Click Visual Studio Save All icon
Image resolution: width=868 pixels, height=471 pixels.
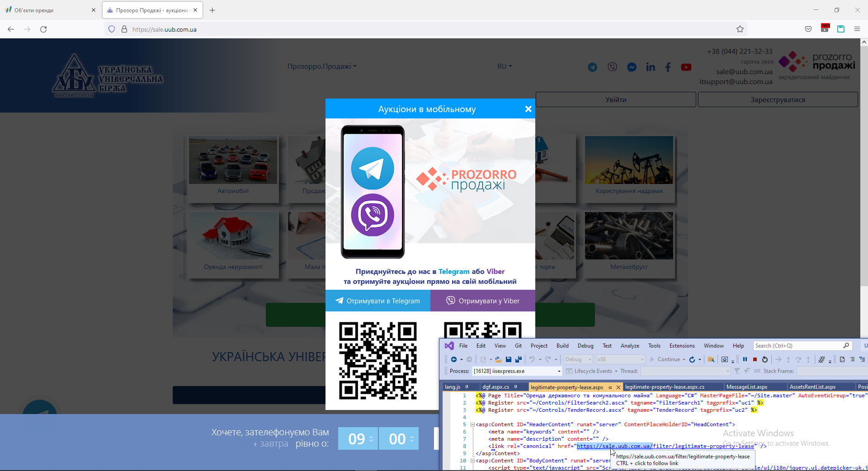point(519,359)
